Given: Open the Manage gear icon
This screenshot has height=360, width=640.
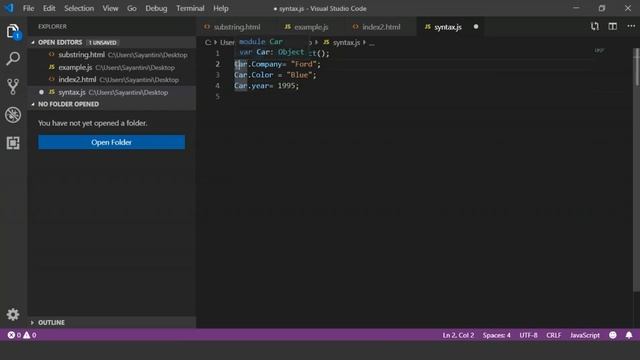Looking at the screenshot, I should pos(13,314).
